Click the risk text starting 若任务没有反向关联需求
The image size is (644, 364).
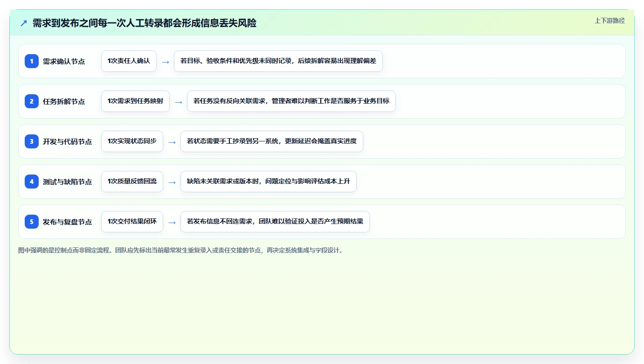[x=291, y=101]
